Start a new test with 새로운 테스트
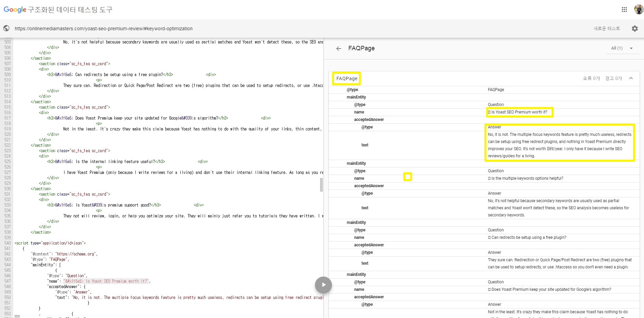The image size is (644, 318). [607, 29]
